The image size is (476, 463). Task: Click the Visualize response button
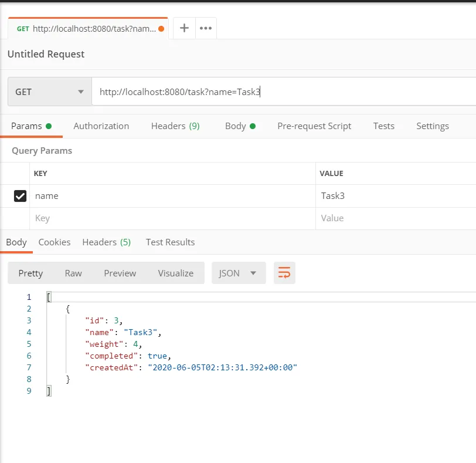pos(175,273)
